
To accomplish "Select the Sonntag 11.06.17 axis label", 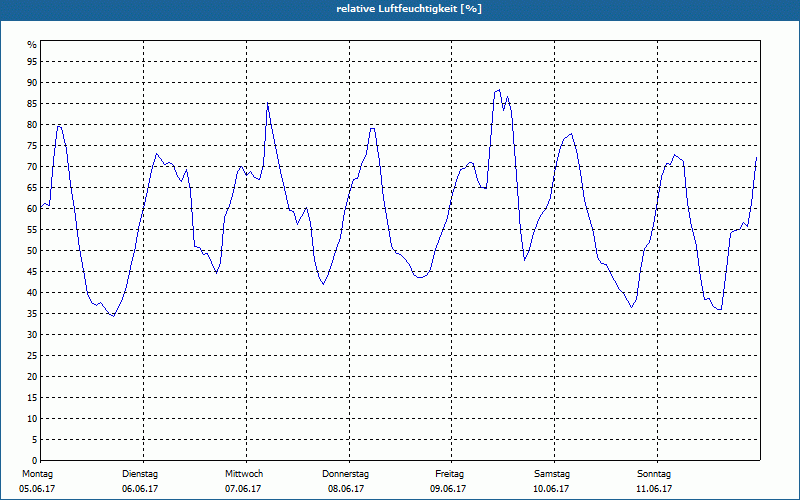I will coord(654,481).
